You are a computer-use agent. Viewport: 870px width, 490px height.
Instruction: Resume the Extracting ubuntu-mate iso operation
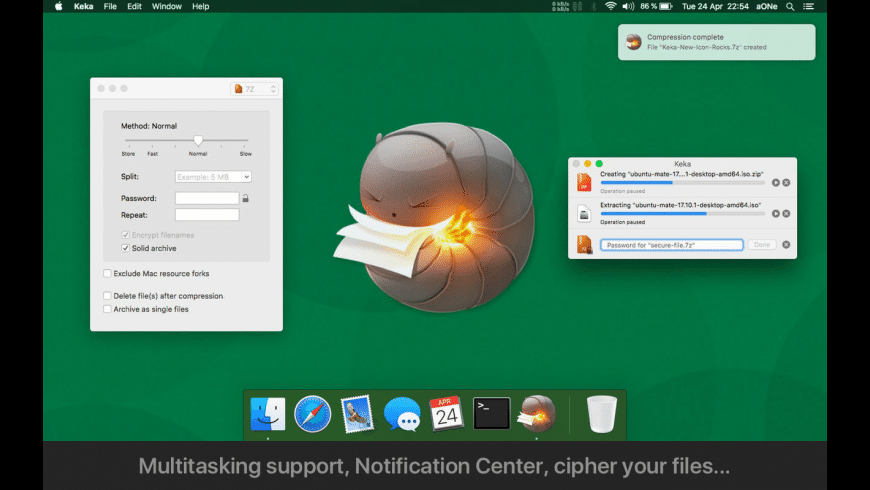(776, 214)
